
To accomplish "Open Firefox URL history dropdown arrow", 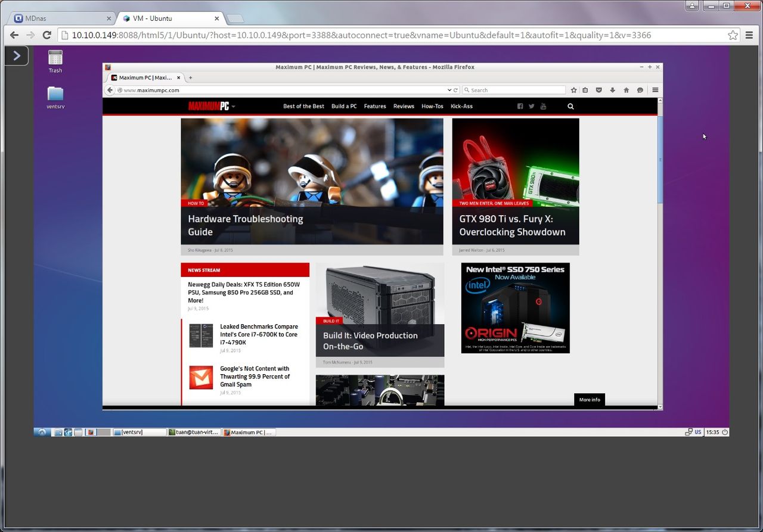I will 449,90.
